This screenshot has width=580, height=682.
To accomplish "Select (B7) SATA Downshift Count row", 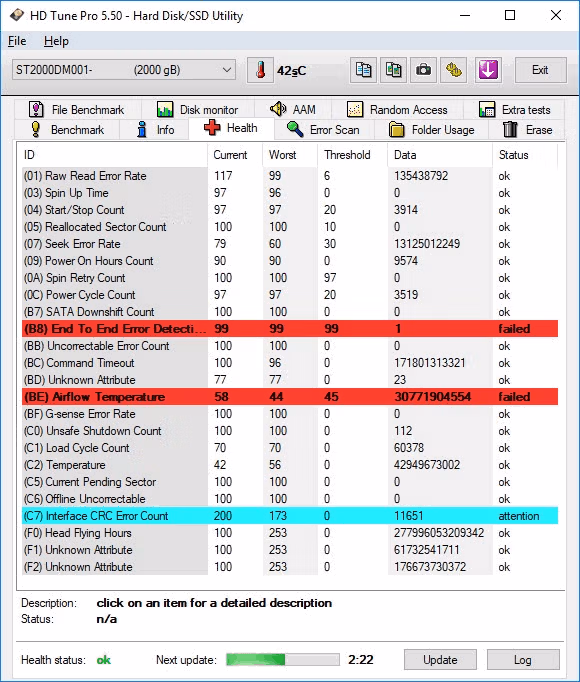I will pyautogui.click(x=290, y=311).
